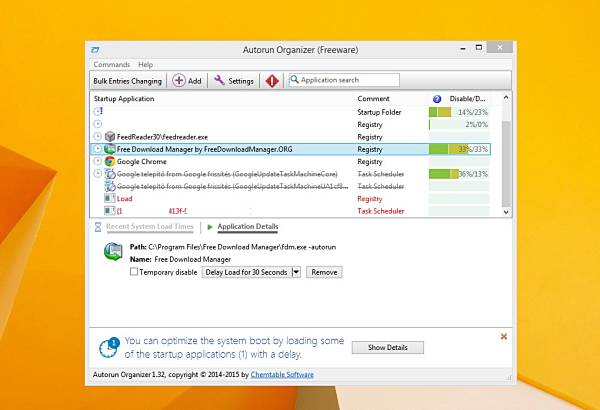Click the red Task Scheduler comment cell
This screenshot has width=600, height=410.
[381, 211]
